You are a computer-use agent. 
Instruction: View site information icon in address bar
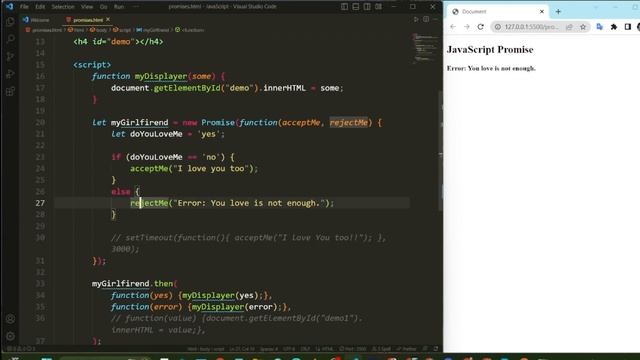click(x=498, y=27)
